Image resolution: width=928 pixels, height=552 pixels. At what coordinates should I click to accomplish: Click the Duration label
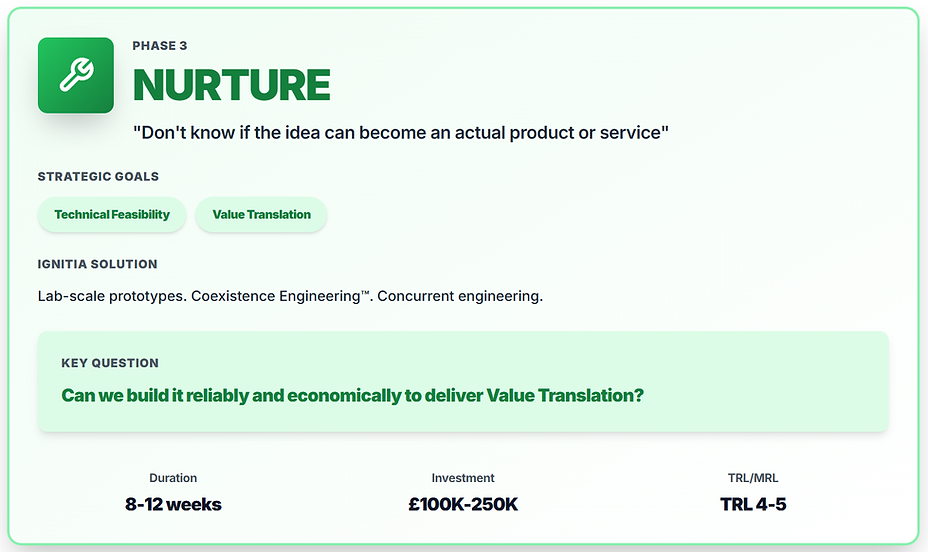point(173,478)
